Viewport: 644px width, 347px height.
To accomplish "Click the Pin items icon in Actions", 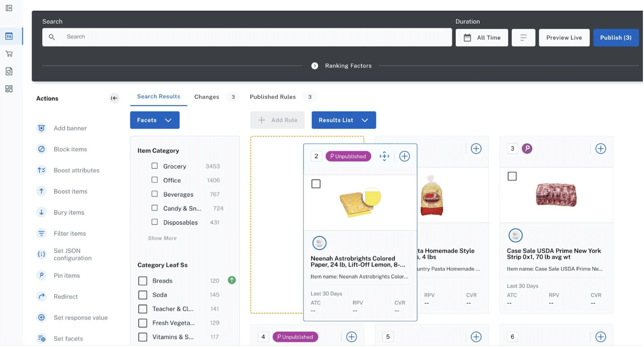I will pos(42,276).
